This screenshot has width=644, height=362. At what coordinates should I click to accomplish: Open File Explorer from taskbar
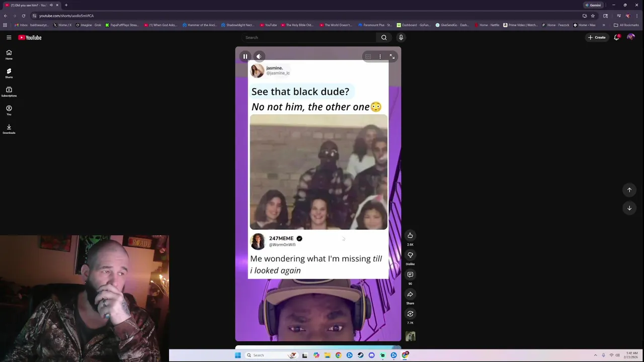pos(327,355)
